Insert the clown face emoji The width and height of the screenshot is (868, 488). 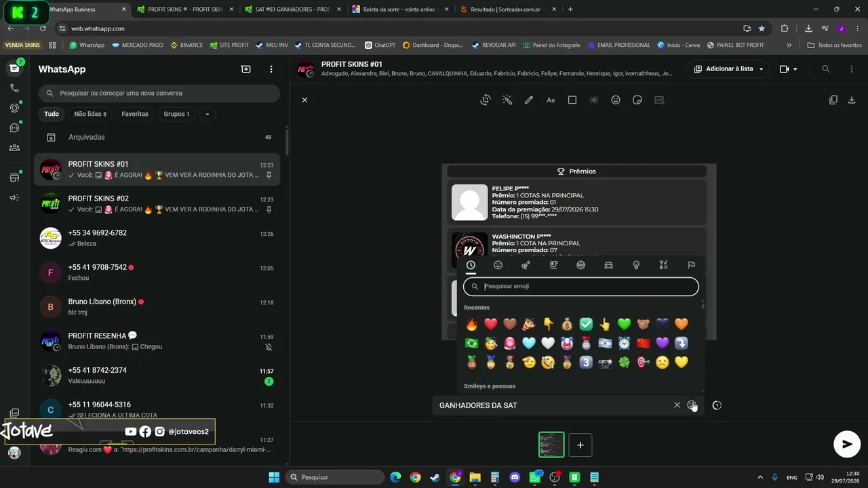567,343
